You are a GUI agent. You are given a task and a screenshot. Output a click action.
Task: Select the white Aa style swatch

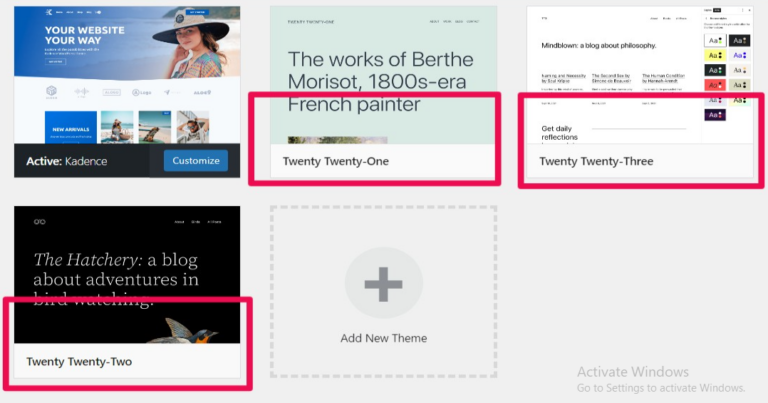point(715,41)
